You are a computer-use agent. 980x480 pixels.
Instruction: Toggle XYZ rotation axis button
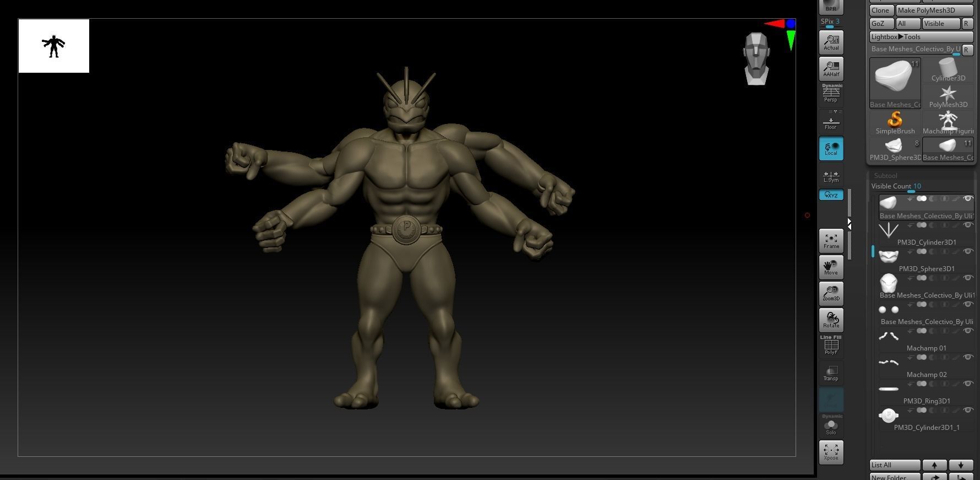(831, 195)
